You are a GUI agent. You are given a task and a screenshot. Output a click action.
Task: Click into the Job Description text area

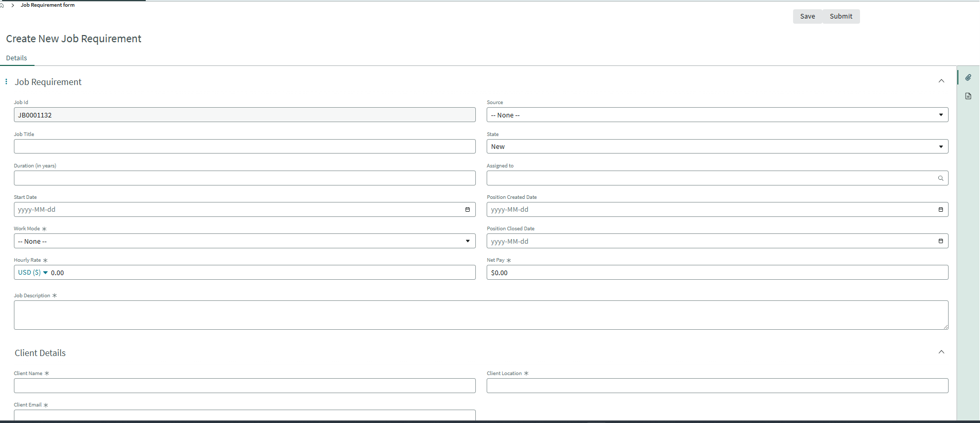coord(481,315)
